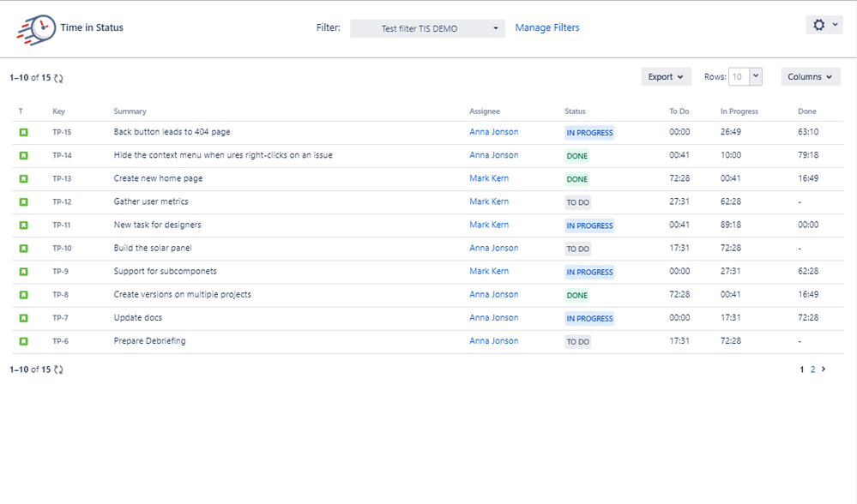Viewport: 857px width, 504px height.
Task: Click To Do time 27:31 for TP-12
Action: pyautogui.click(x=679, y=201)
